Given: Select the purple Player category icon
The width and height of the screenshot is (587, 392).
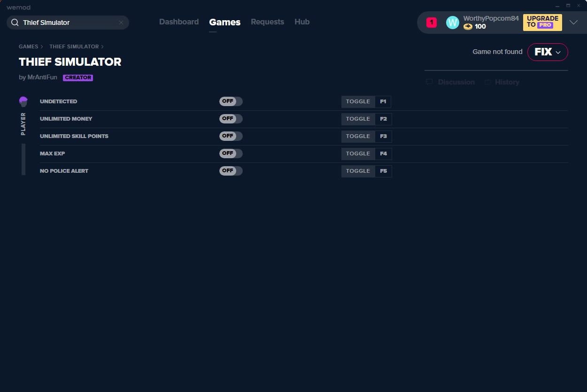Looking at the screenshot, I should (x=23, y=101).
